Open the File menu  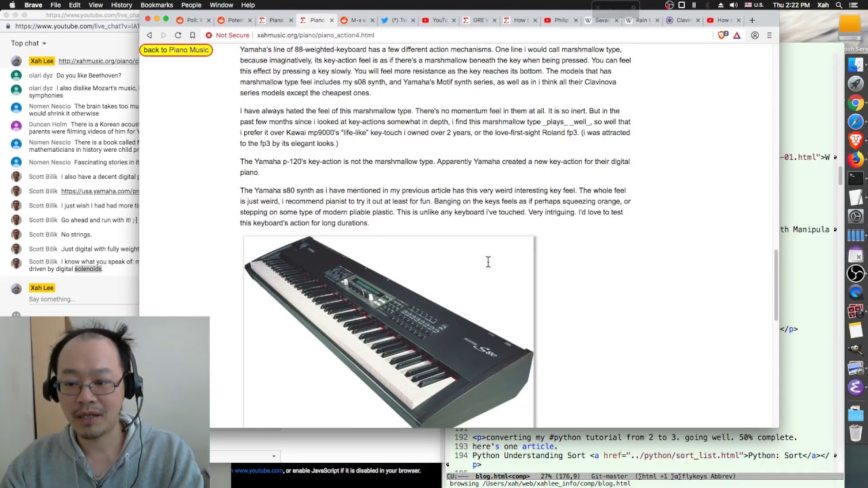point(56,5)
